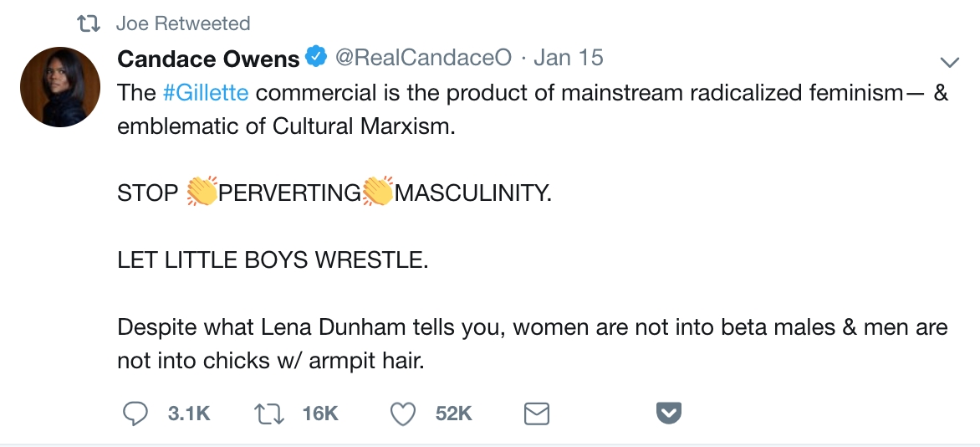Click the first clapping hands emoji
The width and height of the screenshot is (980, 447).
(x=202, y=192)
